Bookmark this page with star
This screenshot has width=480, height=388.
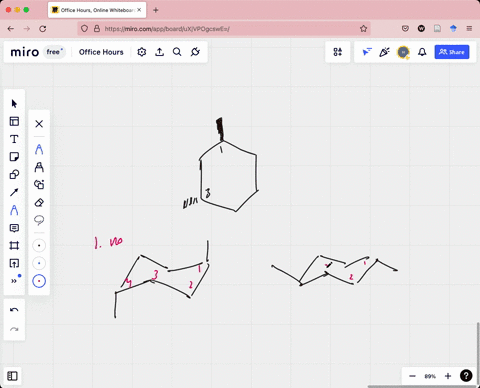point(363,29)
